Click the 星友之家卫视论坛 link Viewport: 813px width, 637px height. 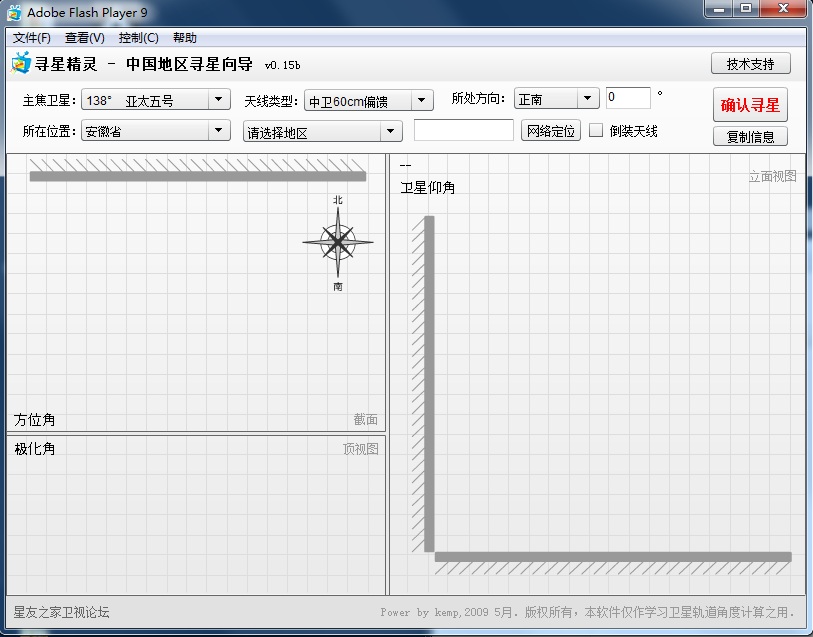point(61,612)
